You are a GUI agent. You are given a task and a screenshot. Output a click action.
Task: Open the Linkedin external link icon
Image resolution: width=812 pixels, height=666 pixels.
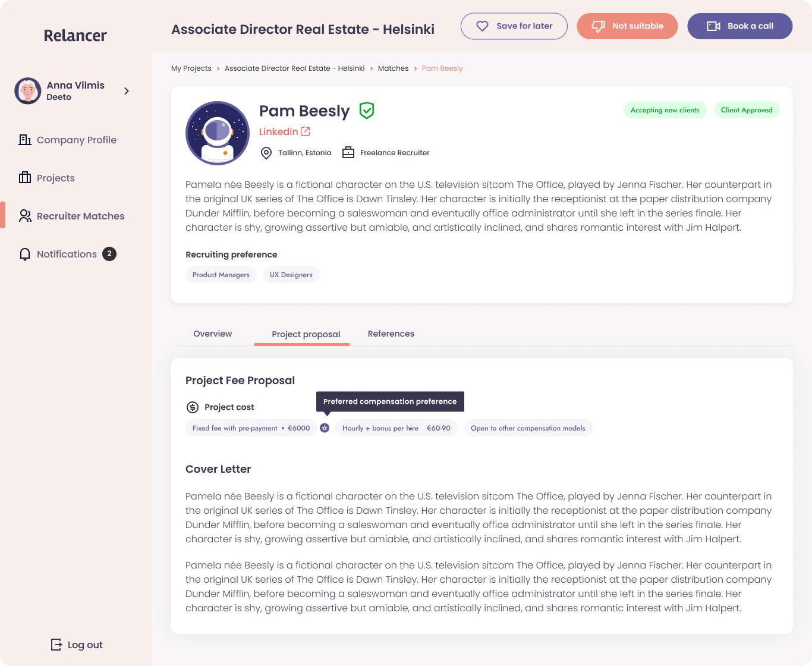(x=306, y=131)
